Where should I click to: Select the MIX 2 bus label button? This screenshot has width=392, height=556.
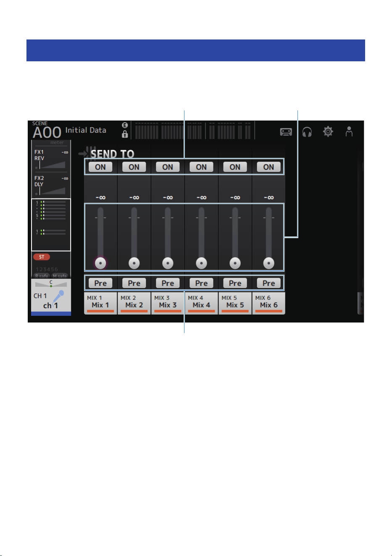click(x=134, y=303)
